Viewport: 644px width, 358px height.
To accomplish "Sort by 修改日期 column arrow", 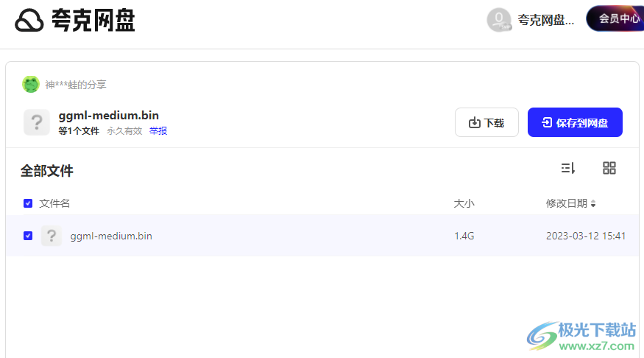I will tap(593, 204).
